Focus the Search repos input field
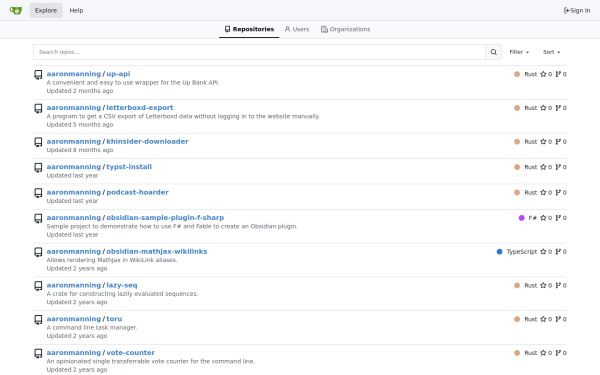 click(259, 52)
